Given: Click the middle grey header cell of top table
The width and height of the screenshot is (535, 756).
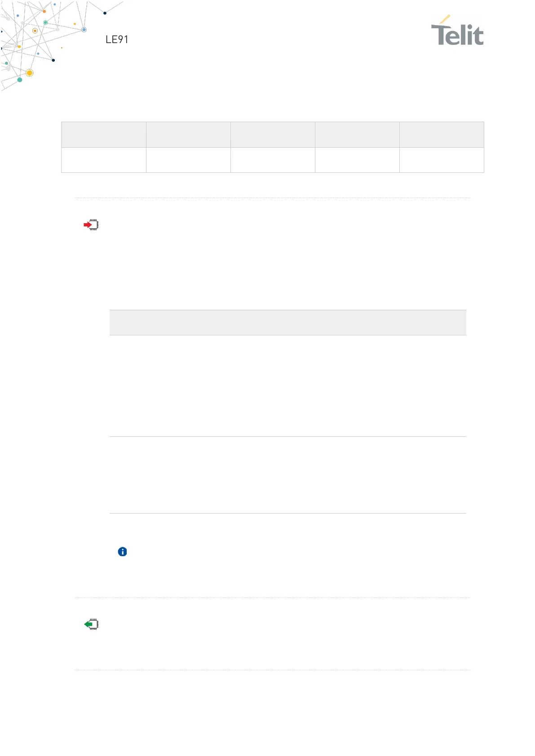Looking at the screenshot, I should tap(273, 135).
